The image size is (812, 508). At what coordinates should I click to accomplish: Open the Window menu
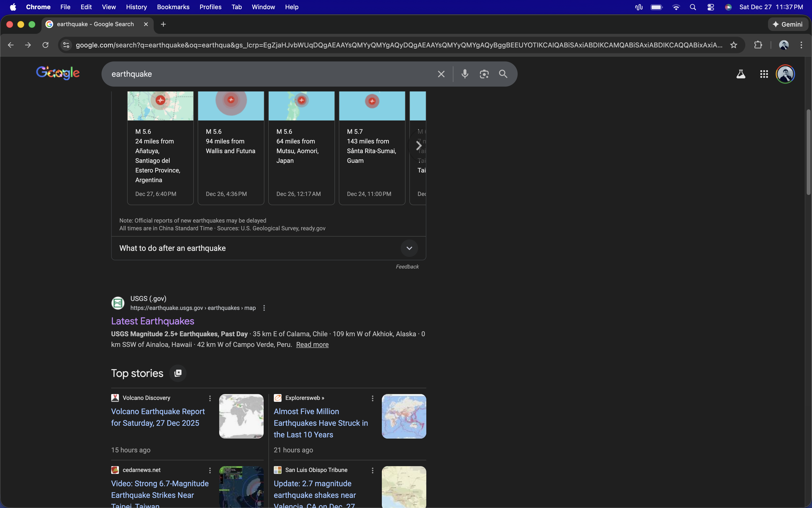point(263,7)
